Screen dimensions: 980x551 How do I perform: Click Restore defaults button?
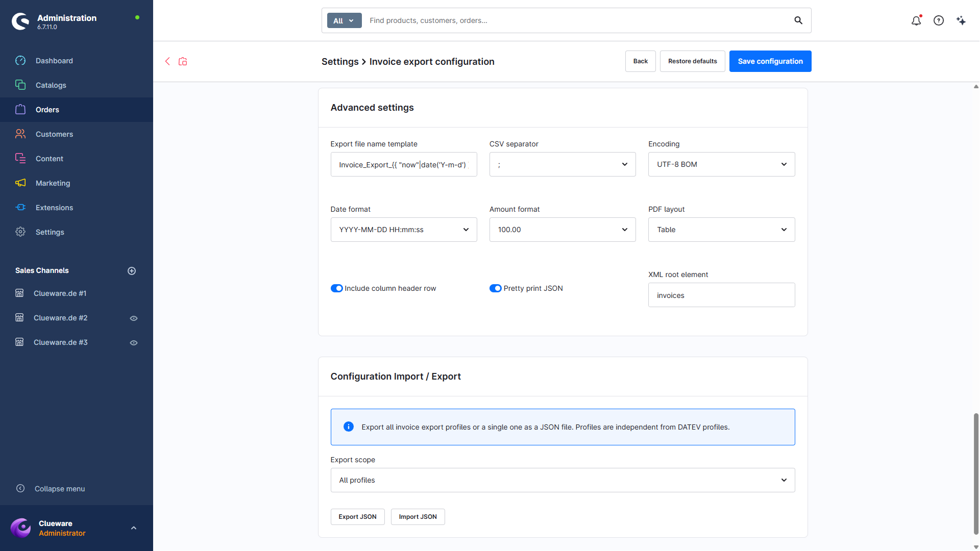[x=692, y=61]
